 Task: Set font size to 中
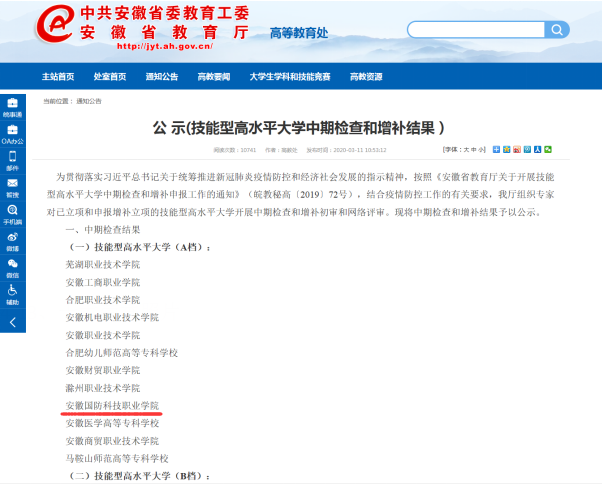(473, 149)
